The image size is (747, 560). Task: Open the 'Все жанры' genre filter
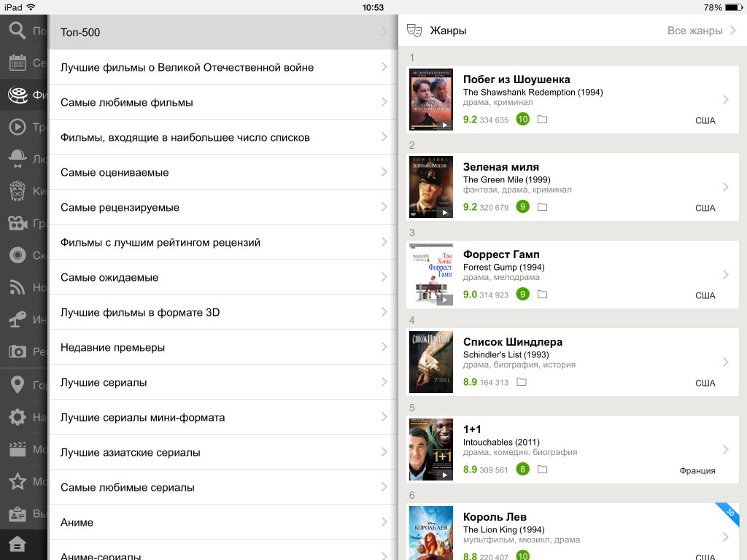702,31
